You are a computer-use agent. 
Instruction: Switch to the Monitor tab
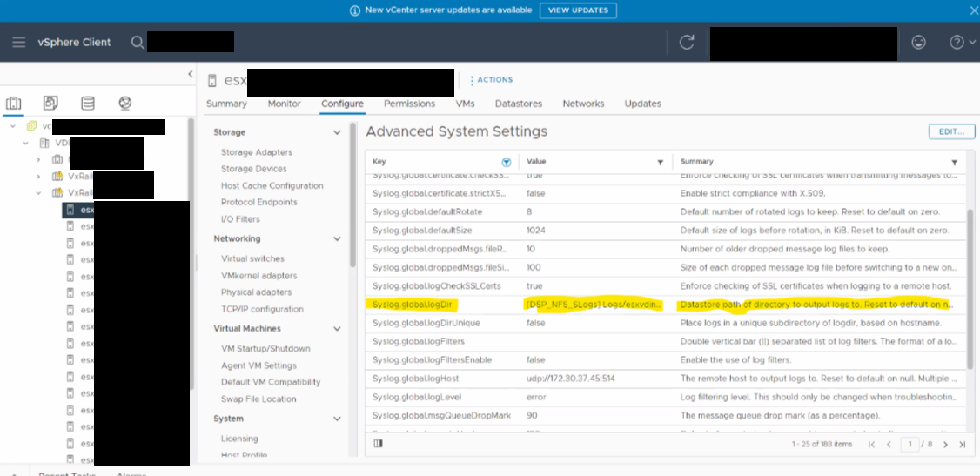click(x=284, y=104)
